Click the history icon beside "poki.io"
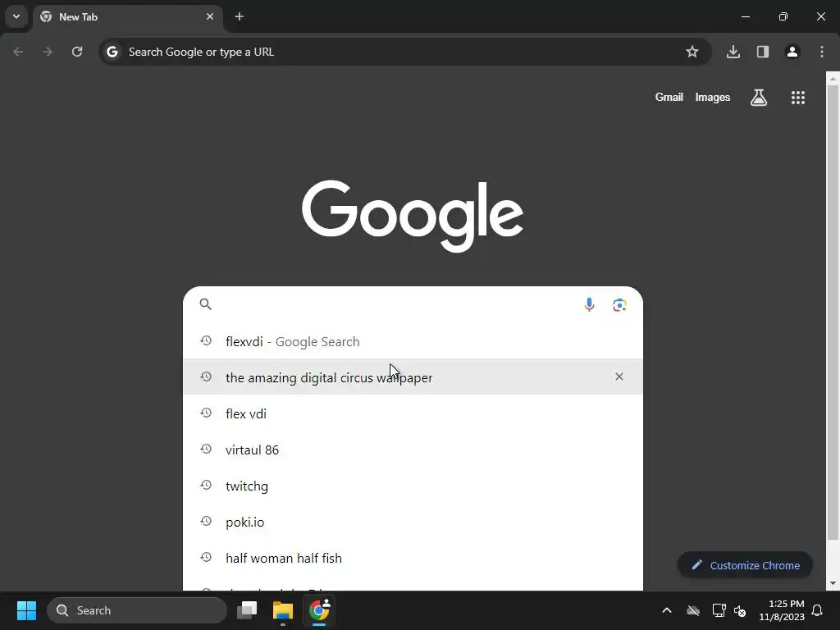The height and width of the screenshot is (630, 840). (206, 521)
